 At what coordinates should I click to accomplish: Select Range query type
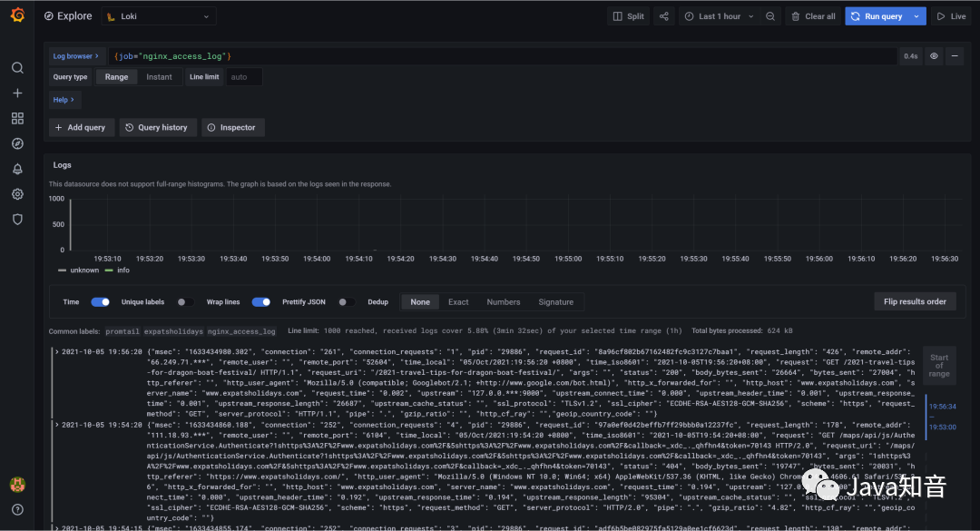click(x=116, y=77)
